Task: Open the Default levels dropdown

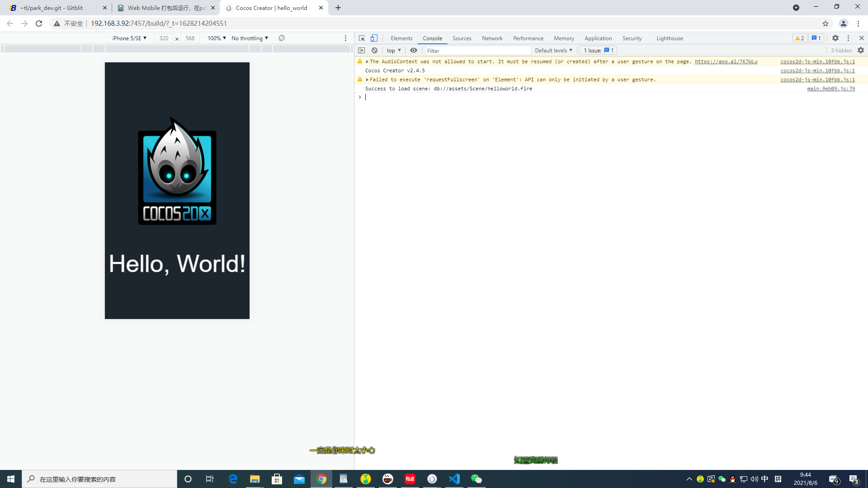Action: click(x=553, y=51)
